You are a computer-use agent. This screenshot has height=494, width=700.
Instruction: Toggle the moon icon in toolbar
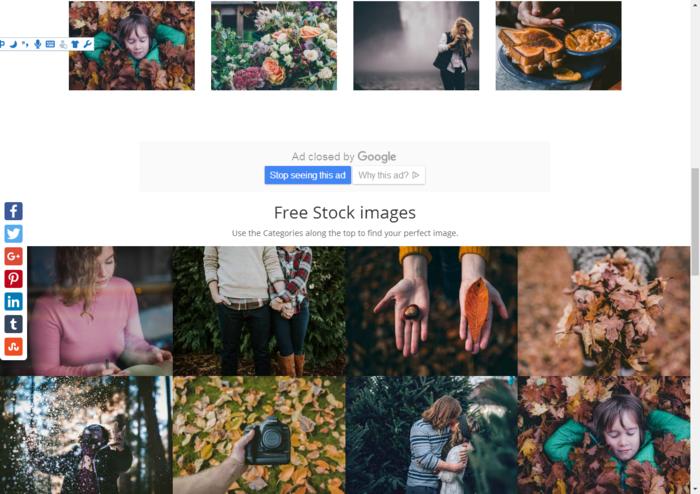pyautogui.click(x=13, y=44)
